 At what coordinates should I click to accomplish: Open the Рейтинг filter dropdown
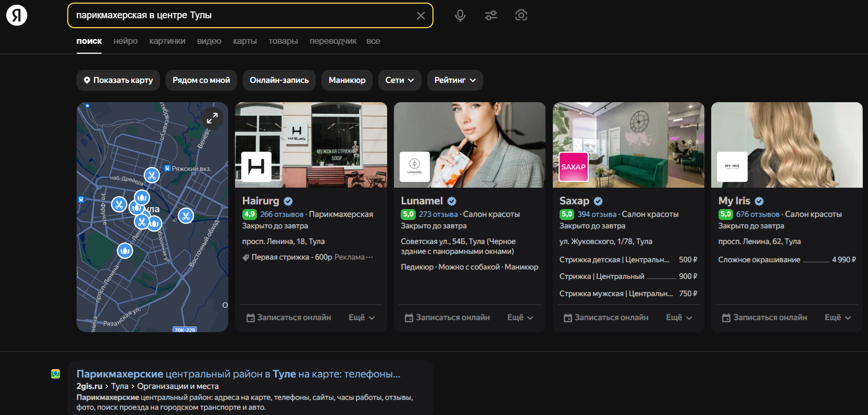pos(455,80)
